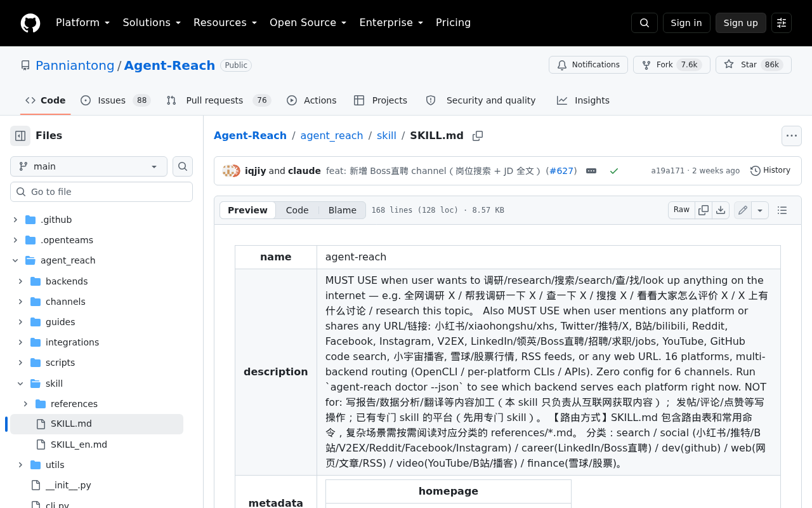Search files magnifier button beside branch selector

pyautogui.click(x=183, y=166)
